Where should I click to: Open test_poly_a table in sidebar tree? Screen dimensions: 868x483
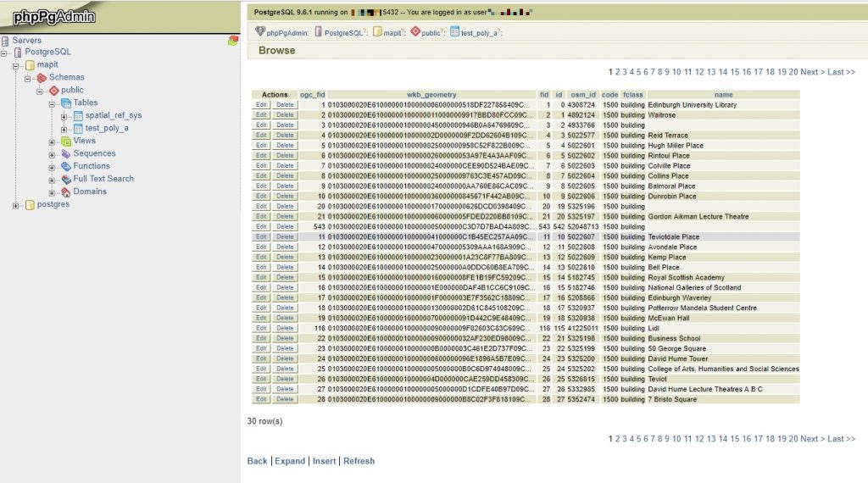click(x=107, y=129)
